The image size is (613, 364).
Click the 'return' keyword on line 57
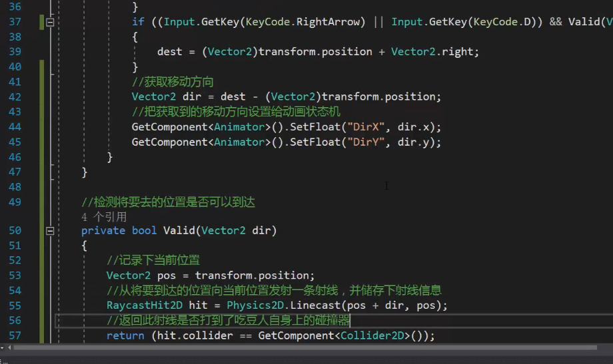coord(125,335)
